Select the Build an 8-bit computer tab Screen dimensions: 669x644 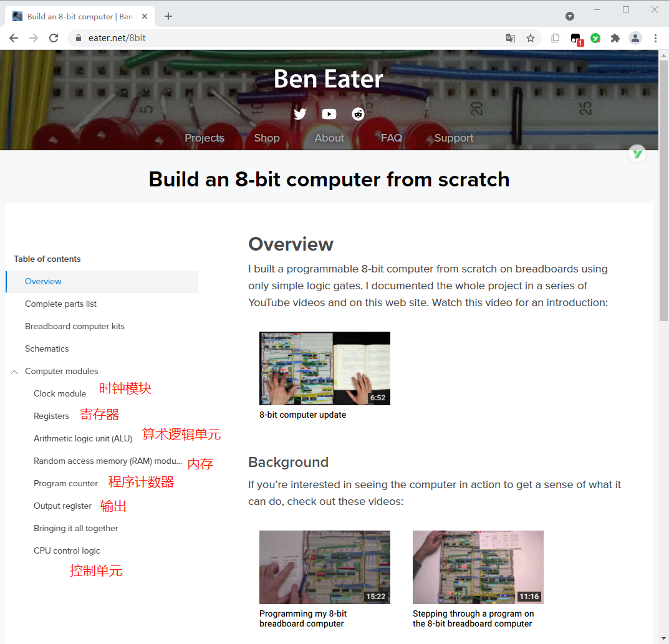[79, 16]
